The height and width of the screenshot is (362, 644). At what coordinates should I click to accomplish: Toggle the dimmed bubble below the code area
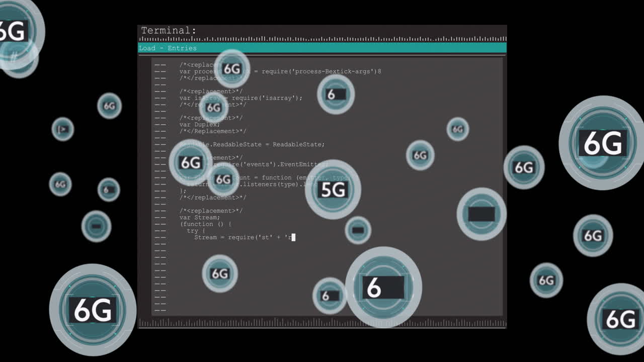tap(357, 230)
